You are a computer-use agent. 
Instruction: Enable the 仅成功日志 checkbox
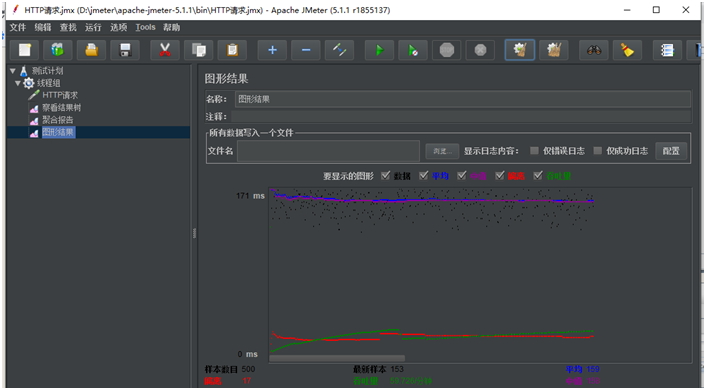(597, 150)
